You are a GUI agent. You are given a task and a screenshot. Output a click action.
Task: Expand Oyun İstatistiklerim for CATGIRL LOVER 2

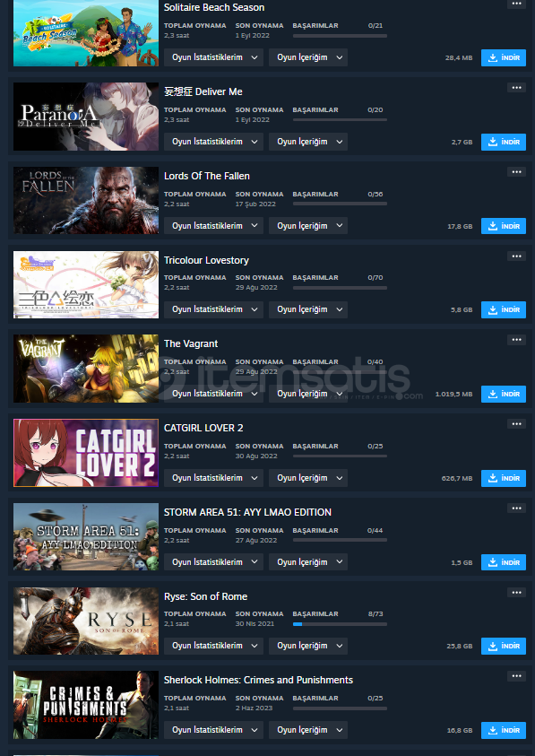pos(213,478)
